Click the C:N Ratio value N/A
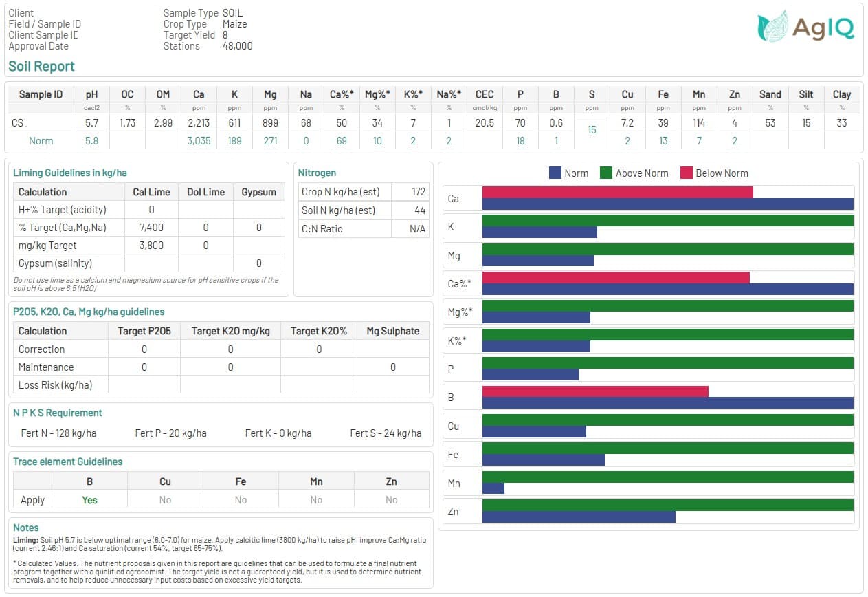868x597 pixels. 417,229
